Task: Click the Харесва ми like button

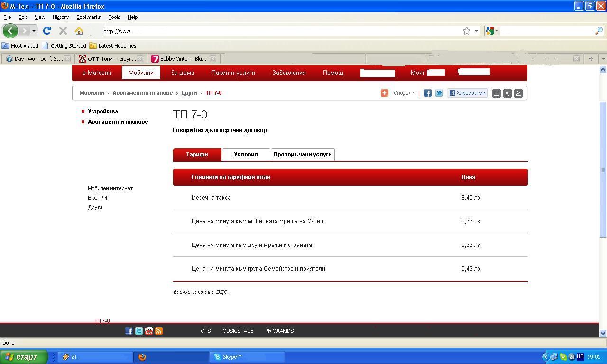Action: 467,93
